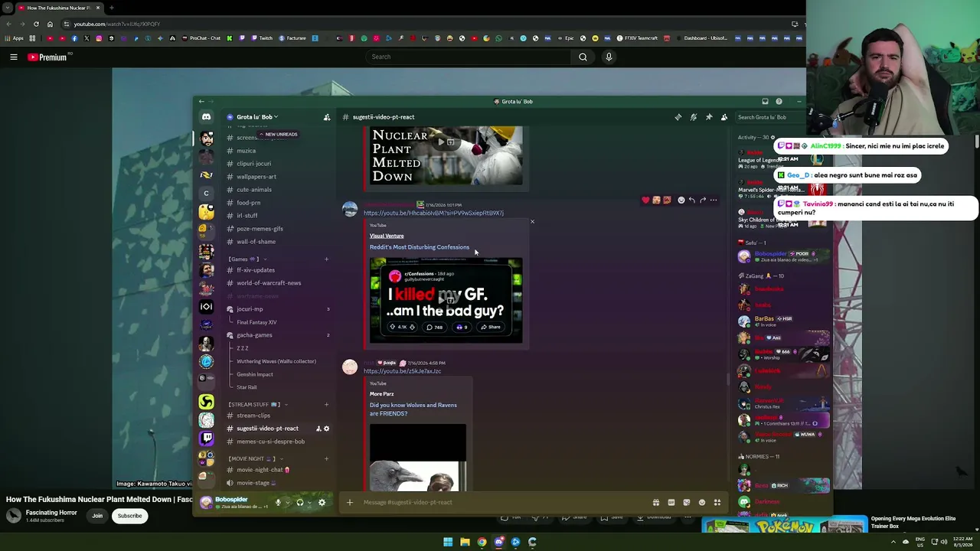Toggle microphone mute in Discord user panel
The image size is (980, 551).
(278, 503)
